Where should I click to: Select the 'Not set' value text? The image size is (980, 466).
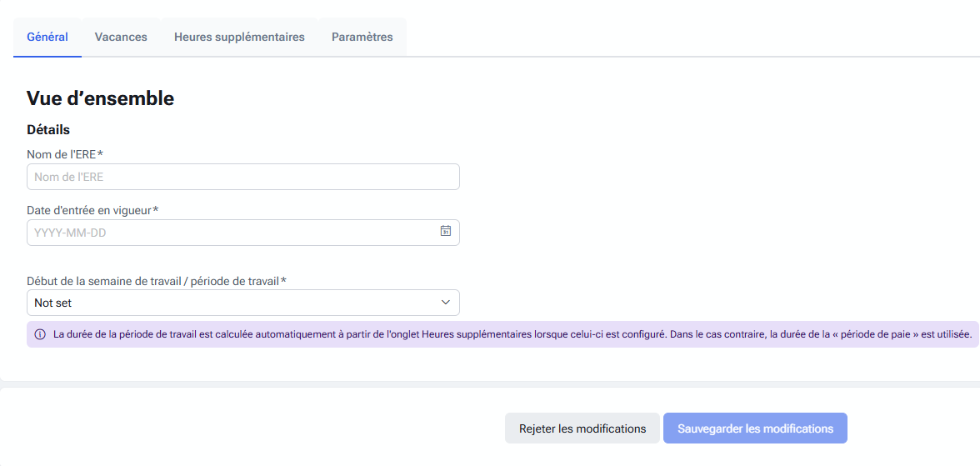click(x=53, y=303)
